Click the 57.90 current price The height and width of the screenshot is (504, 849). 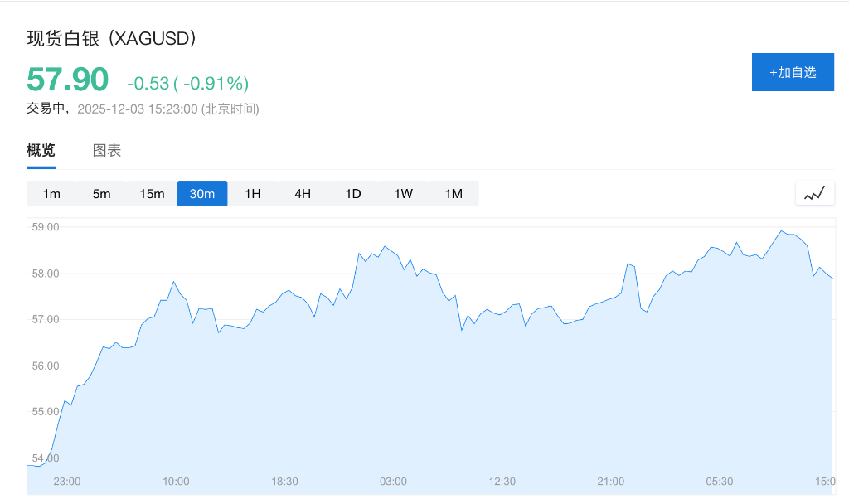[x=68, y=80]
